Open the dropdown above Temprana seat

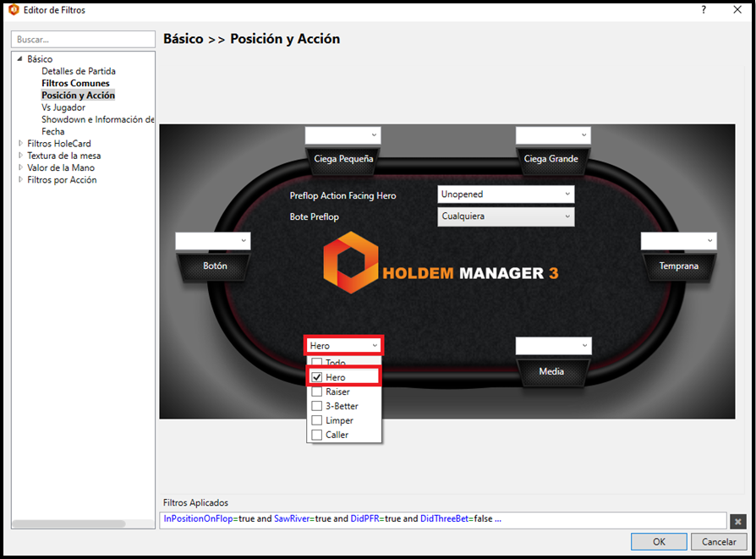pos(678,241)
